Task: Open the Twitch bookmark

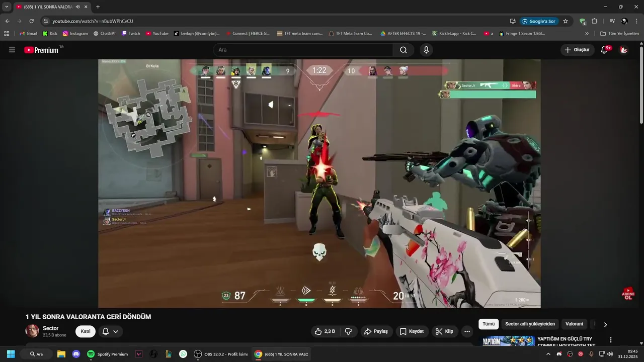Action: click(x=131, y=33)
